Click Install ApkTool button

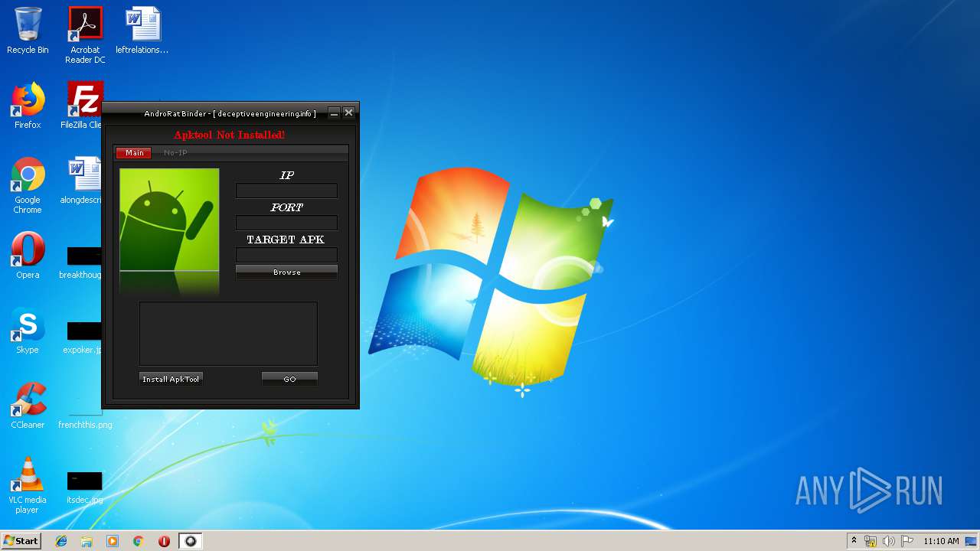click(x=171, y=379)
